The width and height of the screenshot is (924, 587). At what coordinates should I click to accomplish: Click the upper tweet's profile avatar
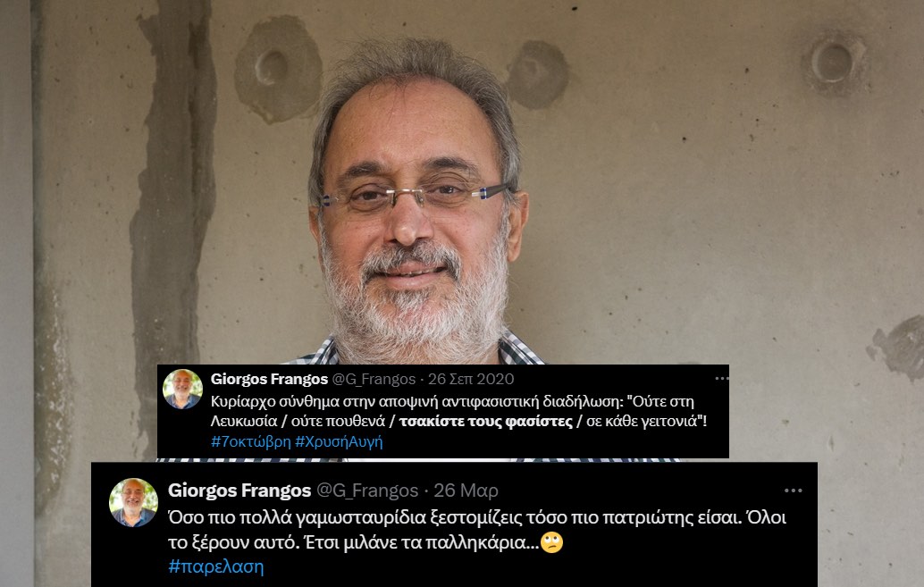coord(182,389)
